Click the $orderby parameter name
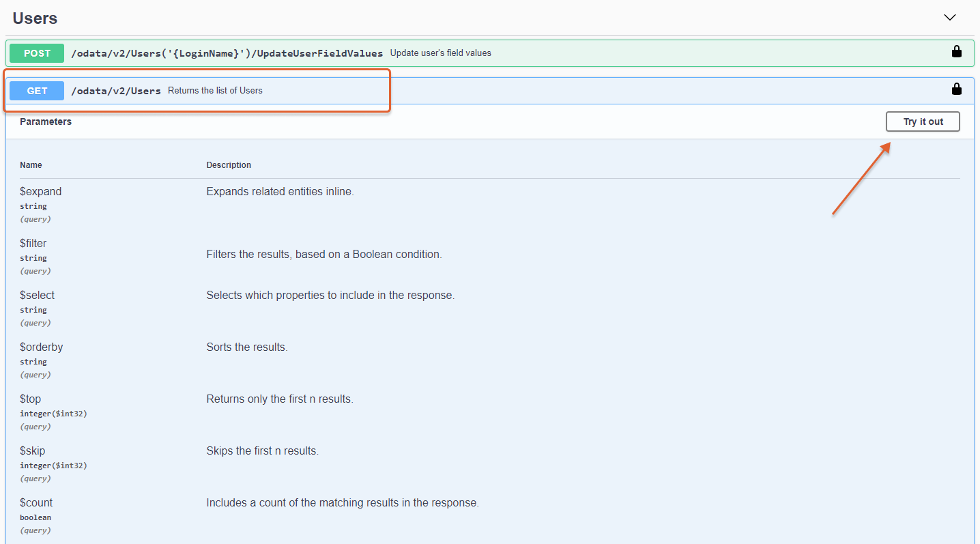 41,347
